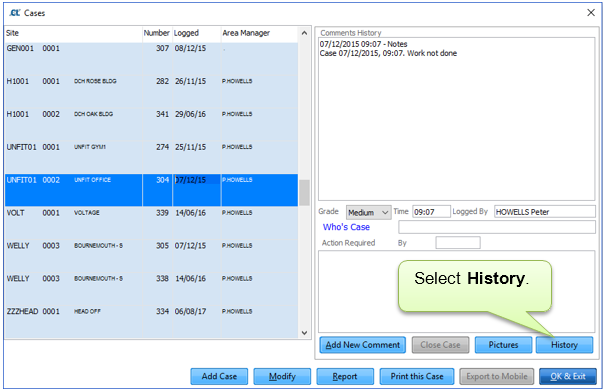Click the Action Required By field
The width and height of the screenshot is (605, 392).
458,243
